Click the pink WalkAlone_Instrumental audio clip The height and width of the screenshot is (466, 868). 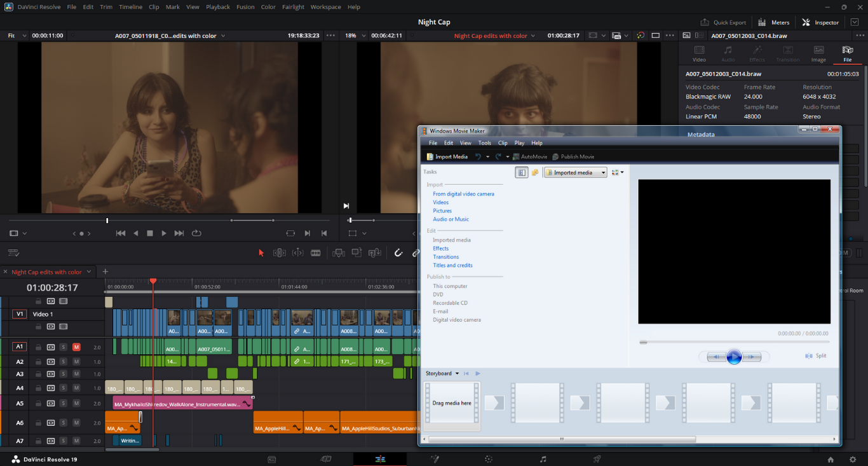[x=182, y=404]
